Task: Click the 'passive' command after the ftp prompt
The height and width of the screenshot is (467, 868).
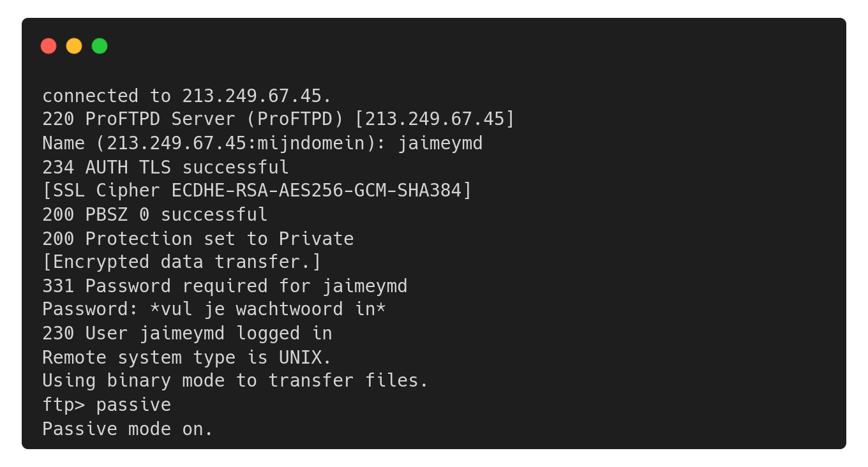Action: pyautogui.click(x=133, y=405)
